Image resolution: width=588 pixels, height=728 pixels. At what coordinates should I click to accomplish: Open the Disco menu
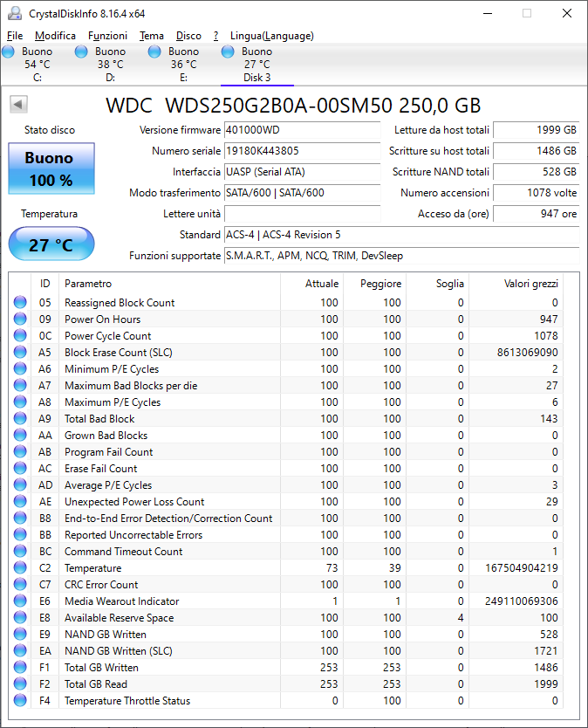(188, 36)
